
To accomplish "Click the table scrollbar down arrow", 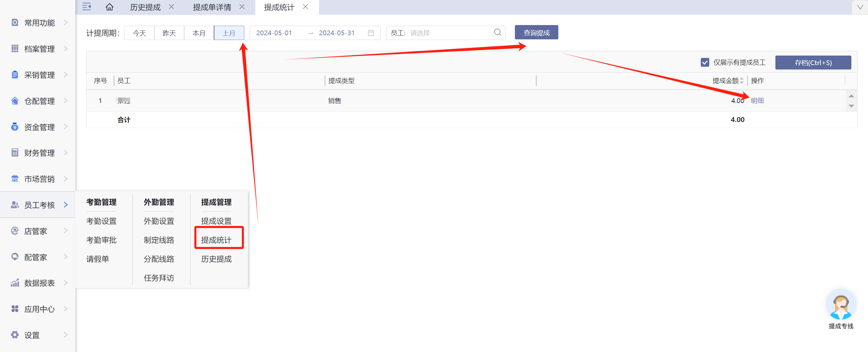I will coord(851,106).
